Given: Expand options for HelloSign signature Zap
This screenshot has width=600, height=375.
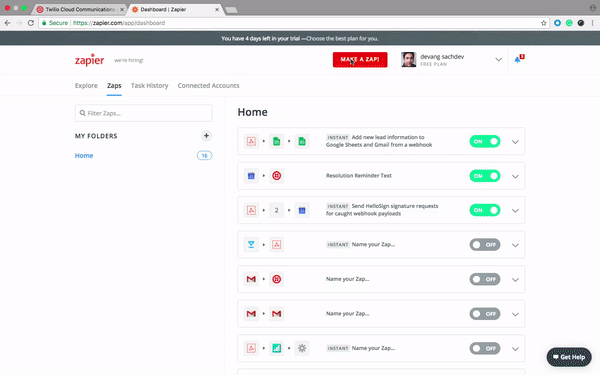Looking at the screenshot, I should point(515,211).
